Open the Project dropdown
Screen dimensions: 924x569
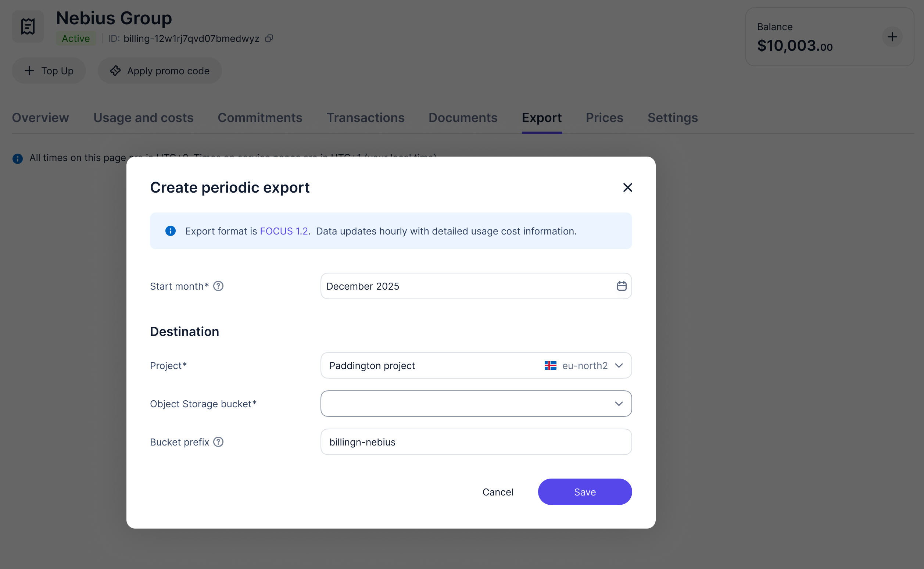point(476,365)
